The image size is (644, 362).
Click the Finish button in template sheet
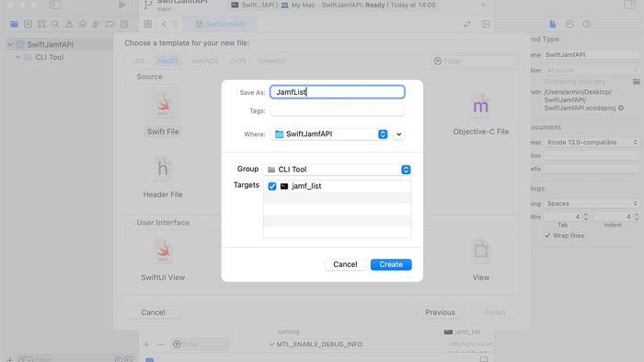pyautogui.click(x=495, y=312)
